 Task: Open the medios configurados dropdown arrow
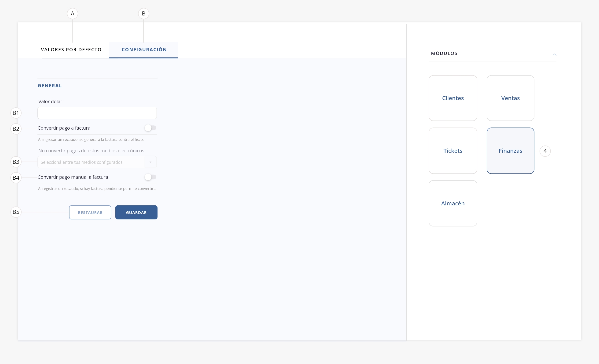(x=150, y=162)
